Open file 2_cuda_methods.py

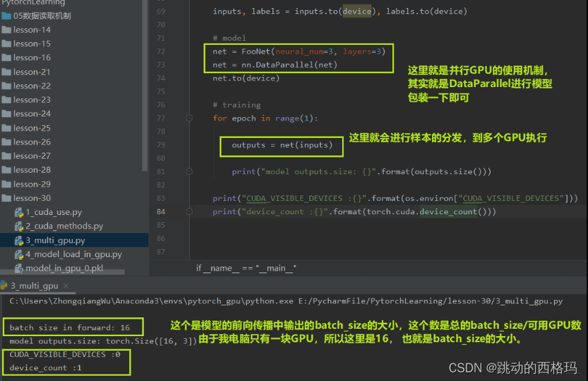pyautogui.click(x=64, y=226)
